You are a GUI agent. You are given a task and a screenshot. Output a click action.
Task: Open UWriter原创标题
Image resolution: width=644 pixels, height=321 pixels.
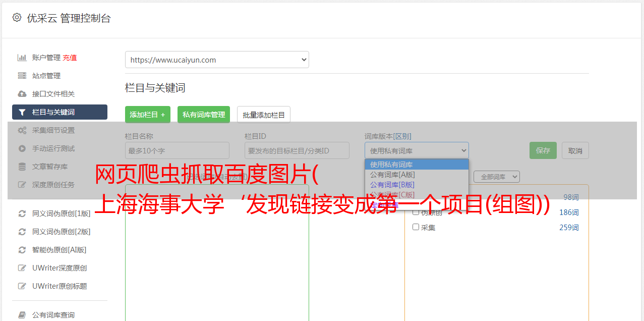pos(60,286)
